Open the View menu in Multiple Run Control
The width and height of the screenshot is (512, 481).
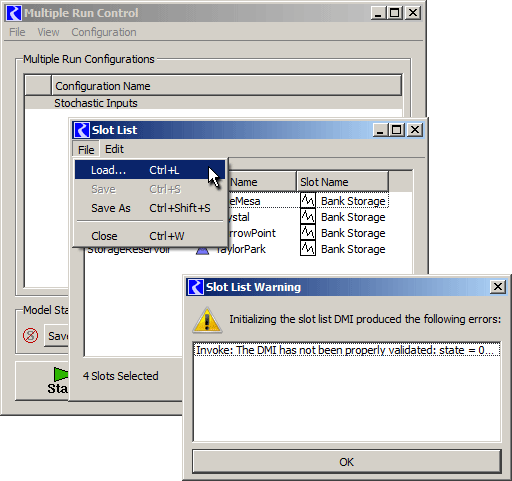[x=48, y=32]
